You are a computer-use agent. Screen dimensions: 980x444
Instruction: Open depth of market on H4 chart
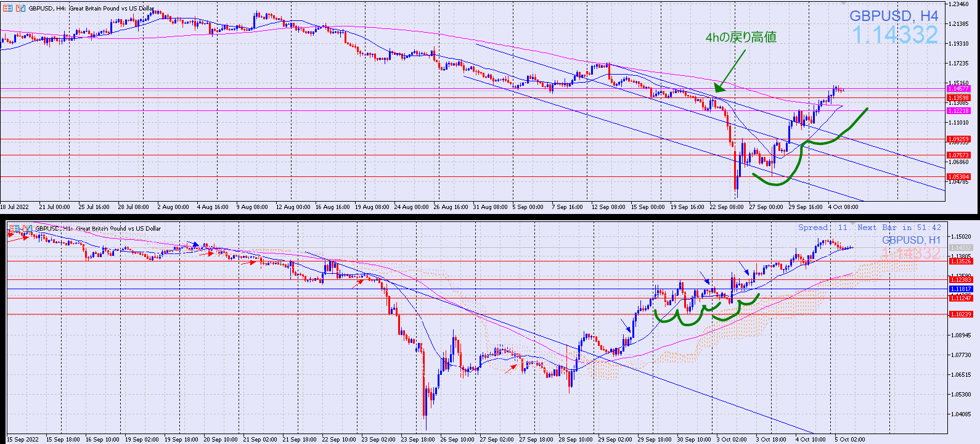coord(21,8)
